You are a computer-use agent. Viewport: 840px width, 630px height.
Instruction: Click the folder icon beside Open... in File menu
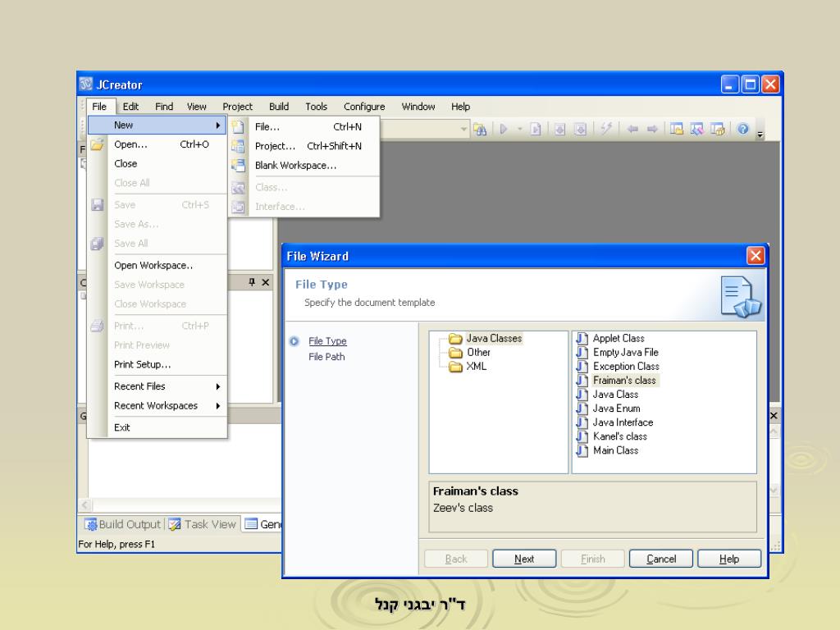(x=97, y=144)
